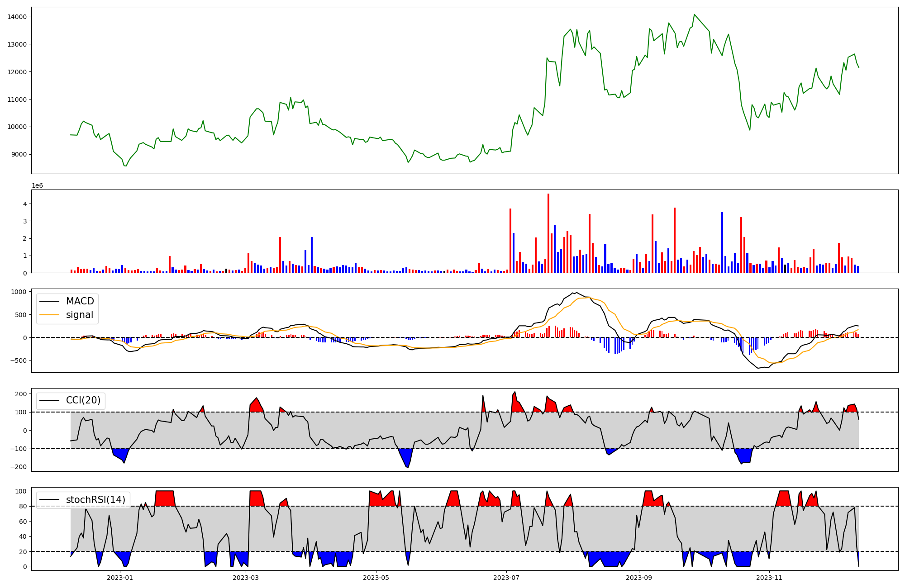Click the 14000 price axis tick label
The width and height of the screenshot is (905, 588).
(17, 17)
